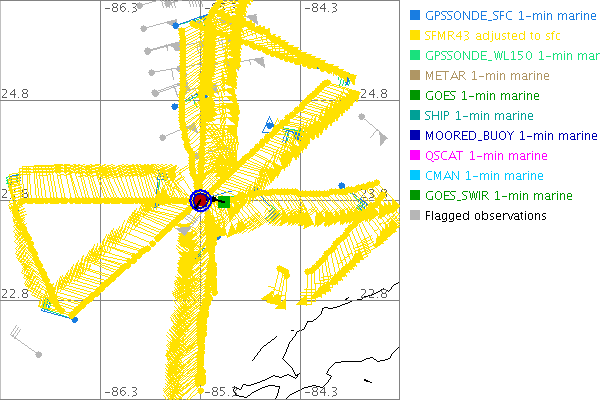The width and height of the screenshot is (600, 400).
Task: Click the QSCAT 1-min marine label
Action: click(487, 155)
